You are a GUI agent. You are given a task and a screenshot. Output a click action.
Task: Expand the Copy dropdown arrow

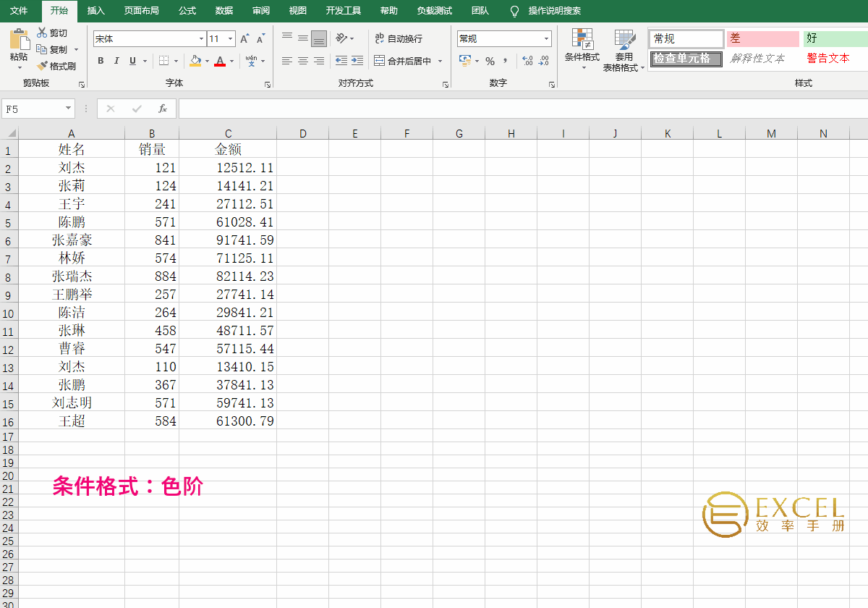pyautogui.click(x=76, y=49)
